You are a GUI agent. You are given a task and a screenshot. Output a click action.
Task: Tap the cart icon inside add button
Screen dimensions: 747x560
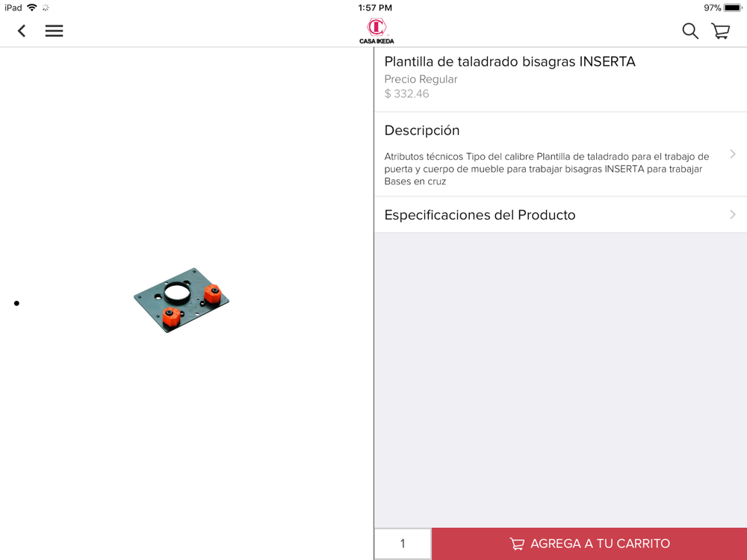click(x=517, y=544)
